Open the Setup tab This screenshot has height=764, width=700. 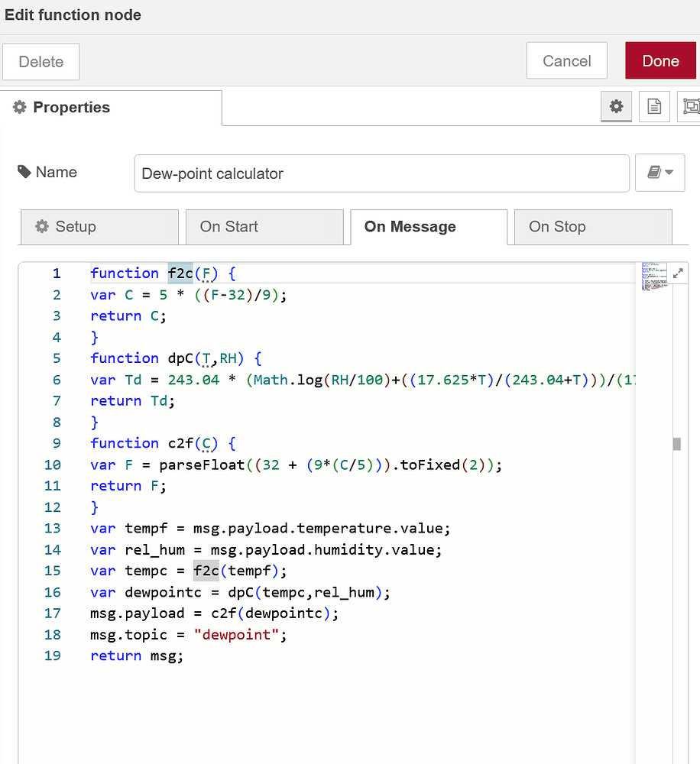click(x=99, y=227)
